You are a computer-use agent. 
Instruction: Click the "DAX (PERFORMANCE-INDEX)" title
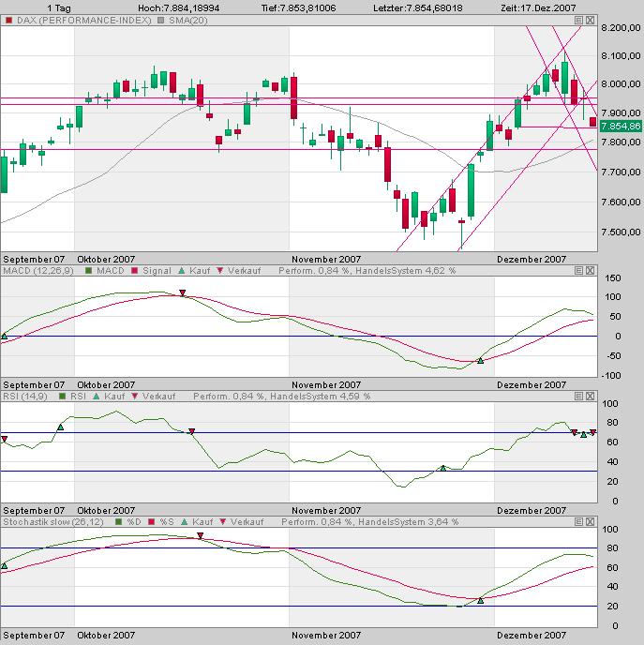click(84, 21)
